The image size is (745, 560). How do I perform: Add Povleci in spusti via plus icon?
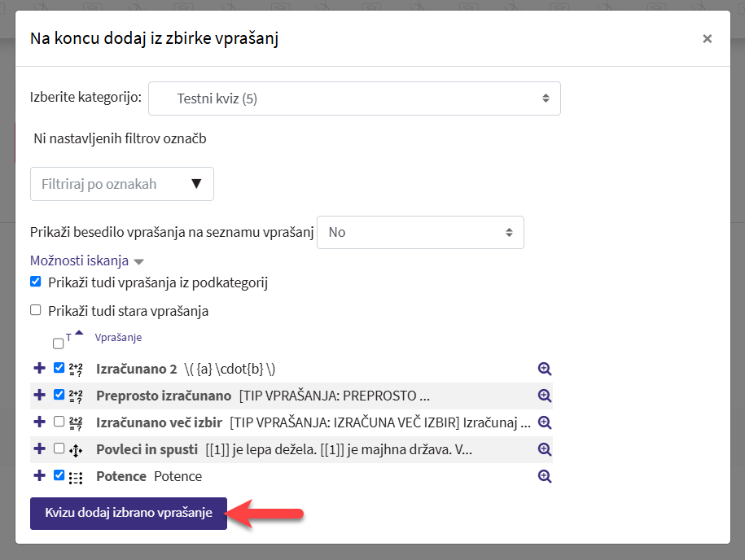[x=39, y=449]
